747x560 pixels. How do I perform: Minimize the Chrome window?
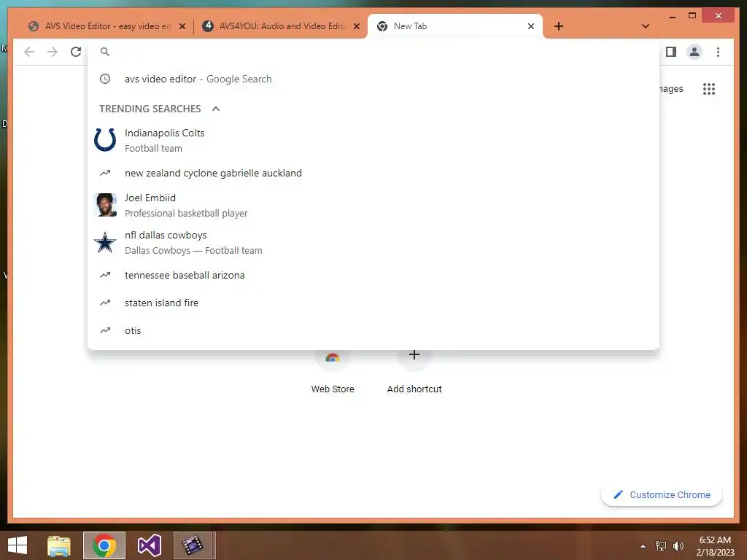(672, 16)
